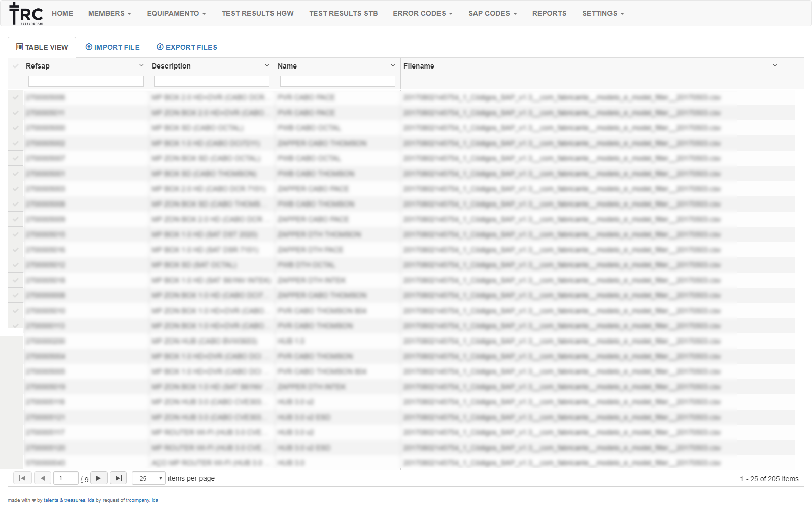The image size is (812, 509).
Task: Jump to the last page of results
Action: pyautogui.click(x=118, y=478)
